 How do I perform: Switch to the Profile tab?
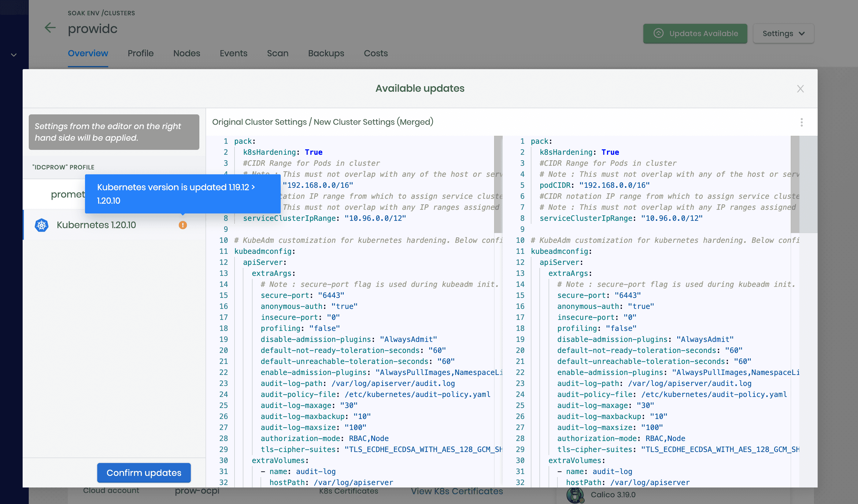pos(141,54)
